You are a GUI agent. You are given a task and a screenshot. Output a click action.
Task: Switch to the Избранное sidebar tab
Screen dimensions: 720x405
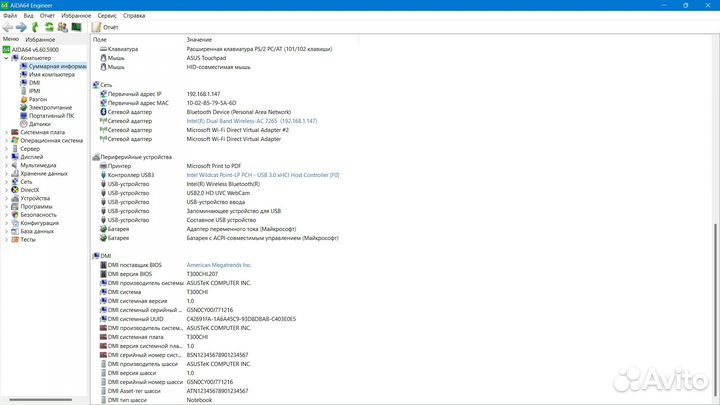click(x=40, y=39)
